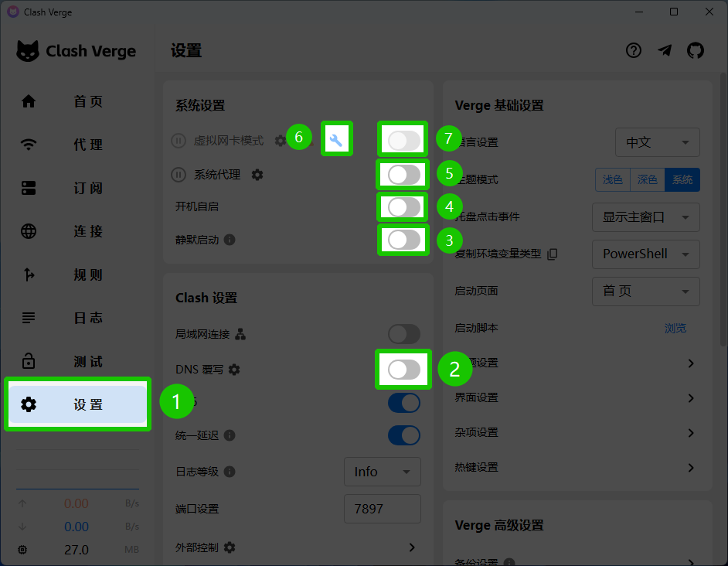
Task: Toggle 虚拟网卡模式 switch
Action: pyautogui.click(x=404, y=140)
